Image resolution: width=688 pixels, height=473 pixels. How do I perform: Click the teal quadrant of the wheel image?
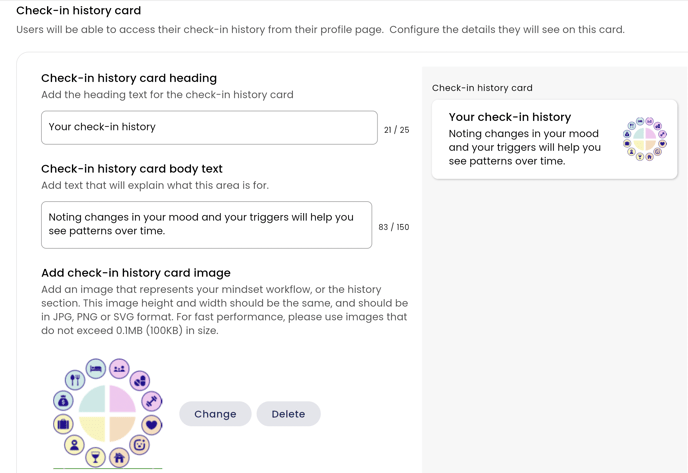(x=92, y=399)
